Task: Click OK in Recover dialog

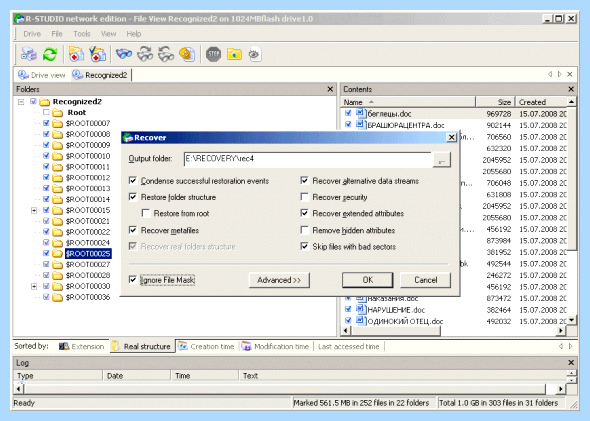Action: [368, 280]
